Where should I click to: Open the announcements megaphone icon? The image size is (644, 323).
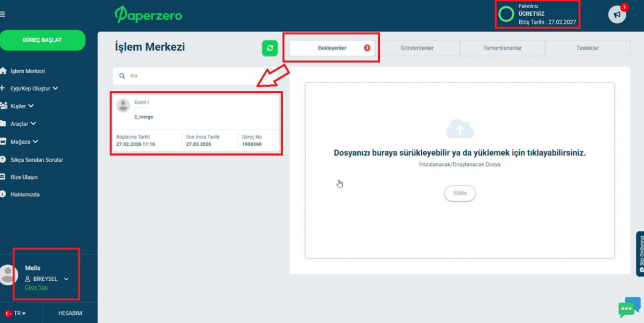[x=617, y=15]
